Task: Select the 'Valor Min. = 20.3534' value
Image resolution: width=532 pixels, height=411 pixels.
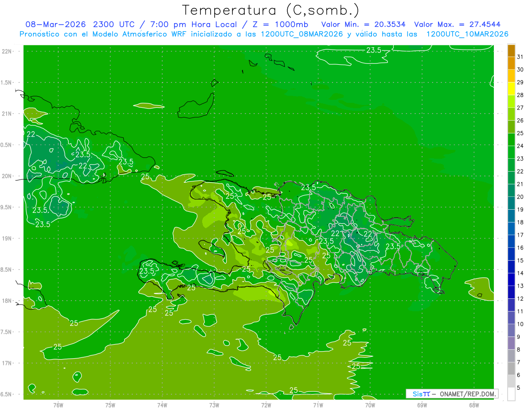Action: click(x=363, y=25)
